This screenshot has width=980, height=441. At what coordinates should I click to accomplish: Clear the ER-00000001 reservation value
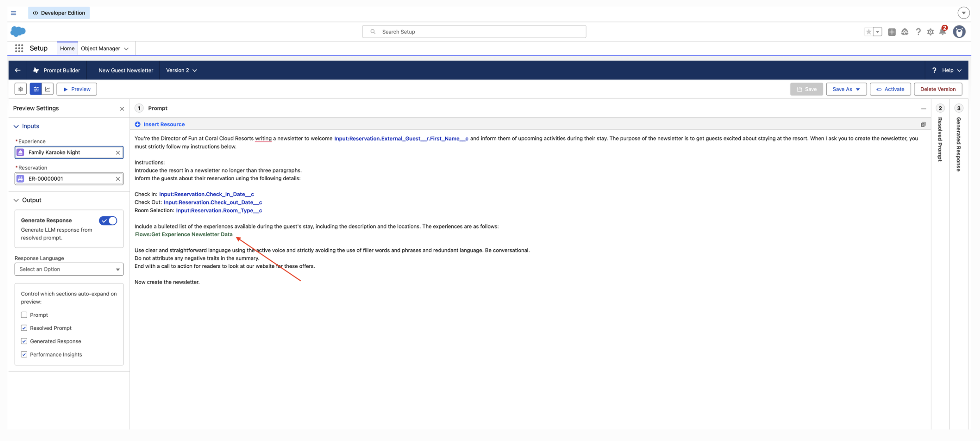pyautogui.click(x=118, y=179)
